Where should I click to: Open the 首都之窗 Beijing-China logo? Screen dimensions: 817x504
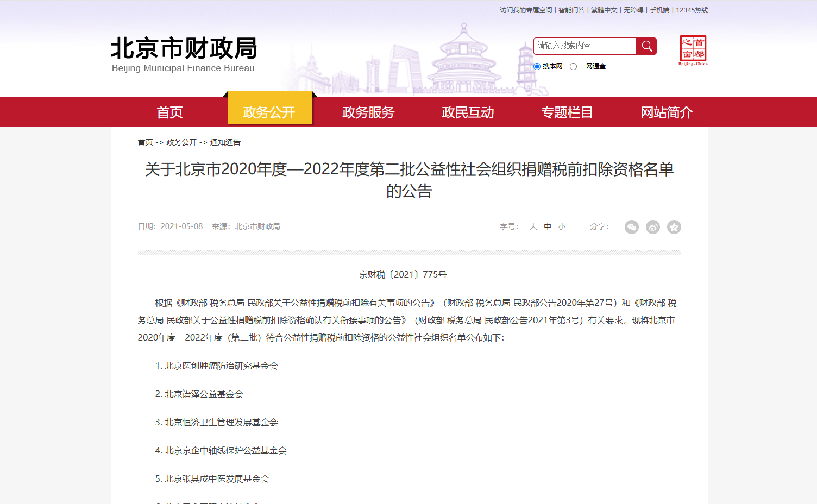point(693,51)
